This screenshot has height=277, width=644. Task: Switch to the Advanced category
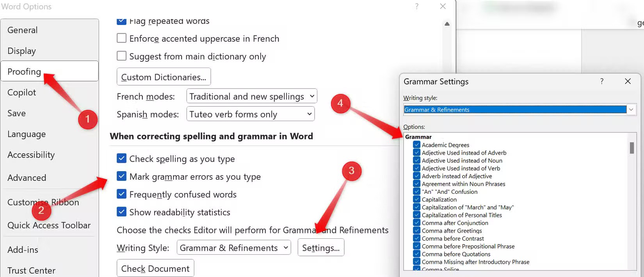tap(27, 178)
